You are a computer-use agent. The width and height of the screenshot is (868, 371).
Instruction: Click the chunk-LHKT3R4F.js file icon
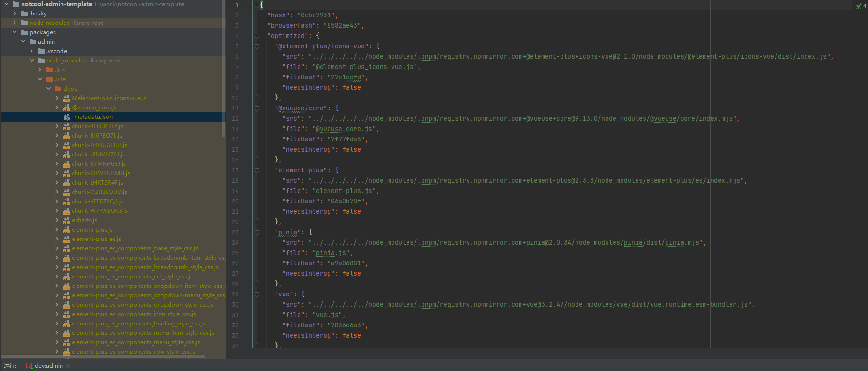click(x=67, y=183)
